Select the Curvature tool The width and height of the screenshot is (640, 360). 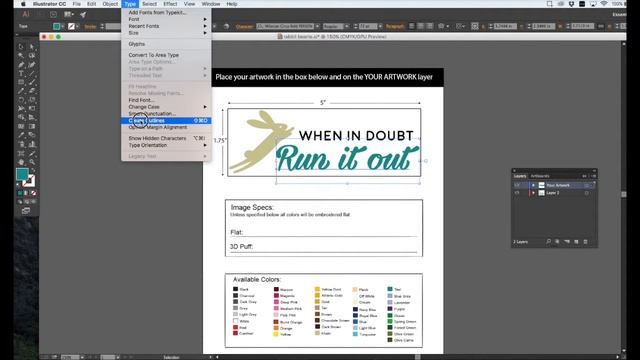pyautogui.click(x=31, y=64)
